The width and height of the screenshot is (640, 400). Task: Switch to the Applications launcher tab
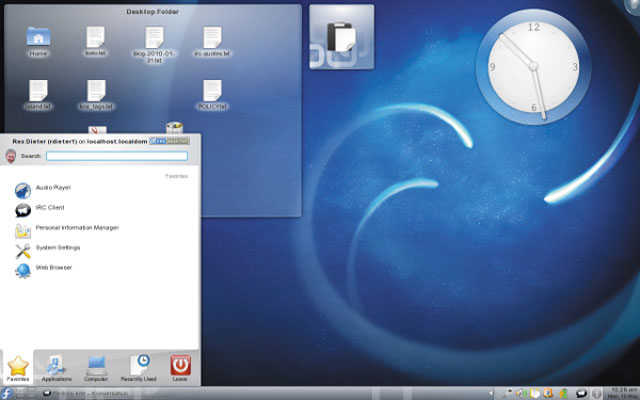(56, 368)
